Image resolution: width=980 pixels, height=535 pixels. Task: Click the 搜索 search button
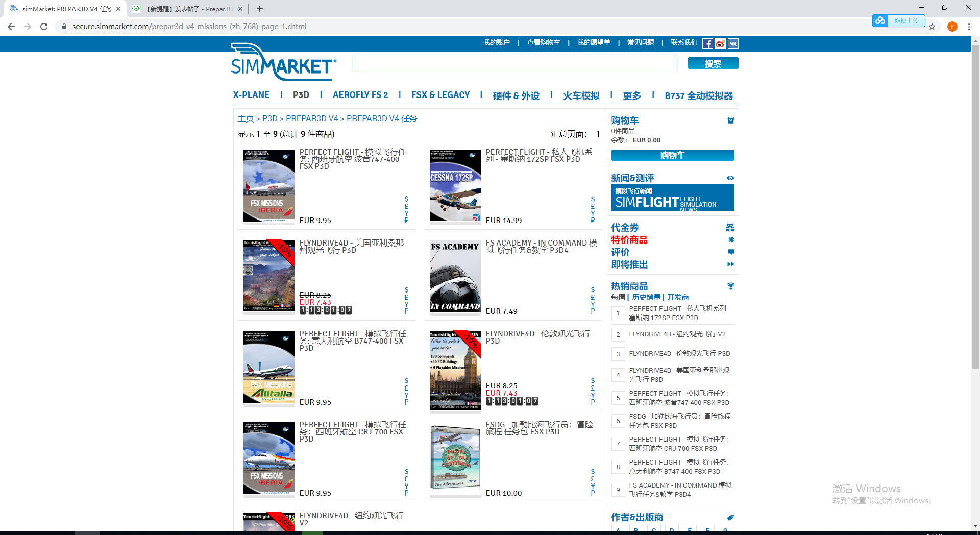713,63
